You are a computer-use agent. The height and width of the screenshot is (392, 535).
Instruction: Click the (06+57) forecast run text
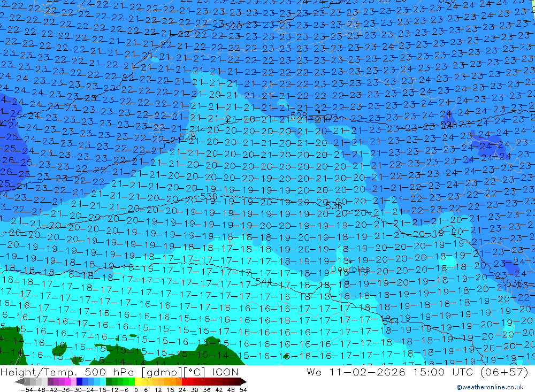tap(504, 372)
